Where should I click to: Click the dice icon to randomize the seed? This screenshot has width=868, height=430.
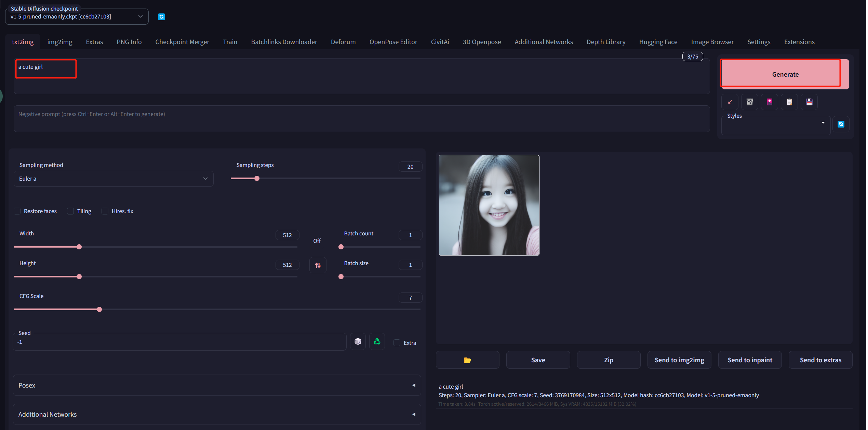click(358, 341)
